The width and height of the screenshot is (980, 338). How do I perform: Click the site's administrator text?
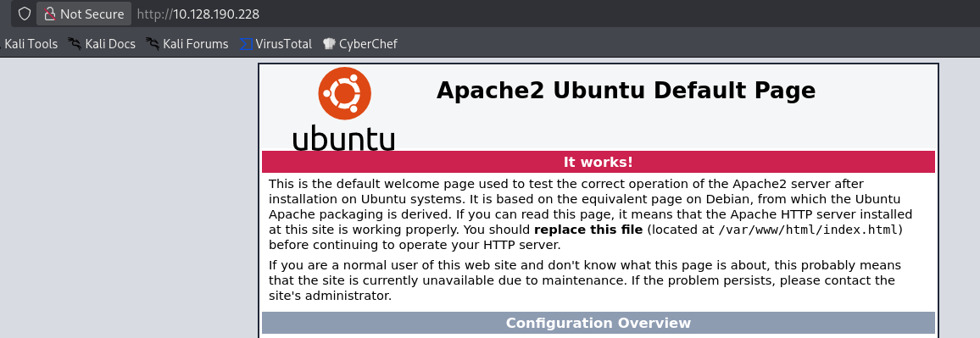330,296
